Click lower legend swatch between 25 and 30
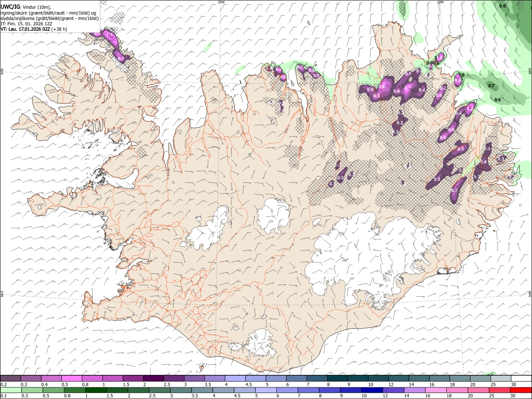This screenshot has height=399, width=532. tap(499, 390)
